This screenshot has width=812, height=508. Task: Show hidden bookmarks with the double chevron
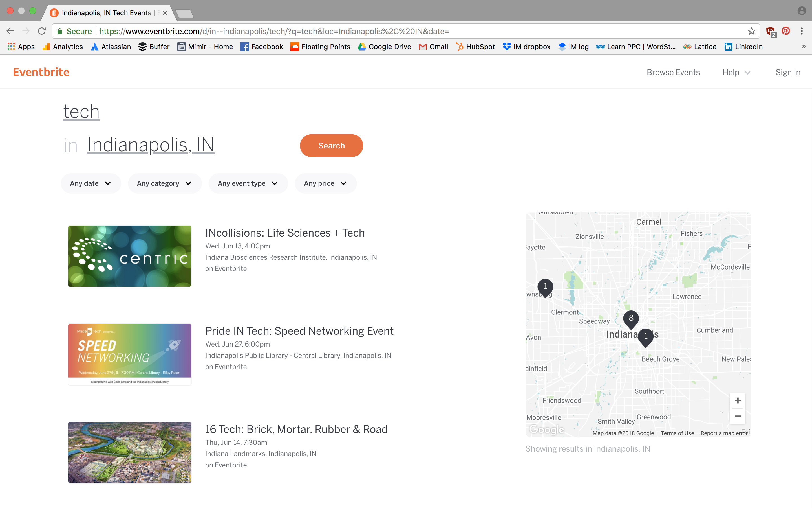point(804,47)
